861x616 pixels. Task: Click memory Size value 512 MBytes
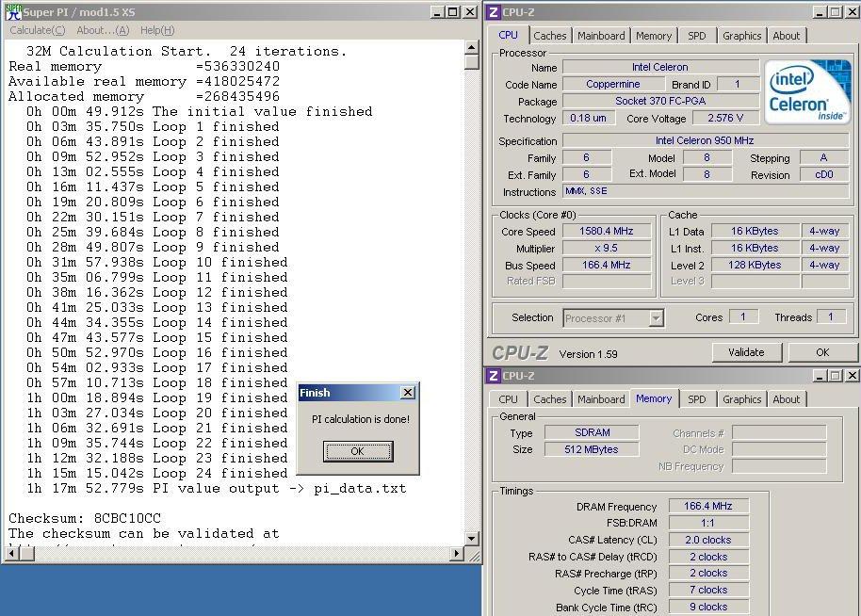tap(592, 449)
